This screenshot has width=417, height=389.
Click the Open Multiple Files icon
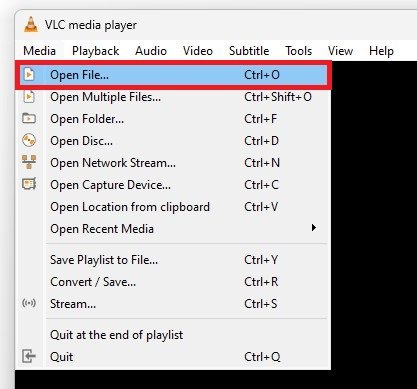point(29,97)
